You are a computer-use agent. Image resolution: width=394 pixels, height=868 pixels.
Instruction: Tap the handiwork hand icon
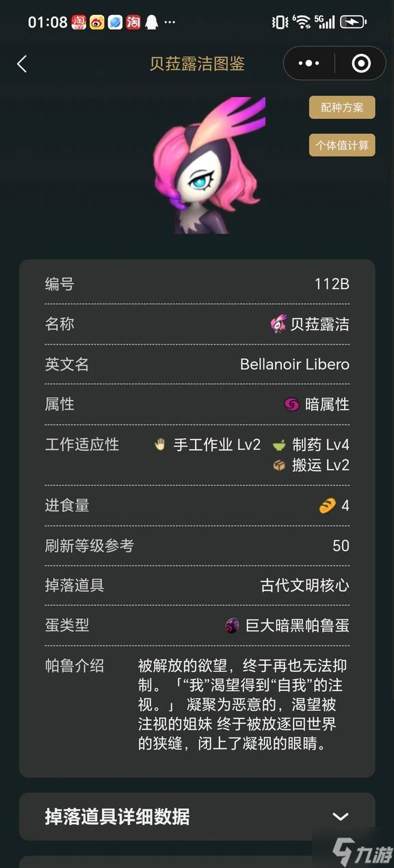[x=161, y=445]
